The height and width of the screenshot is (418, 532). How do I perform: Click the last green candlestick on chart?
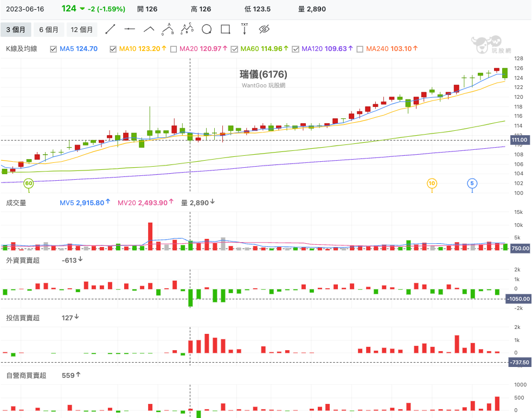pos(505,73)
